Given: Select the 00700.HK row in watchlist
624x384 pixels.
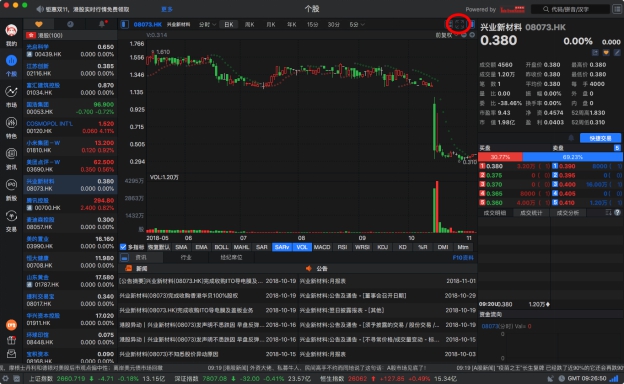Looking at the screenshot, I should coord(70,204).
